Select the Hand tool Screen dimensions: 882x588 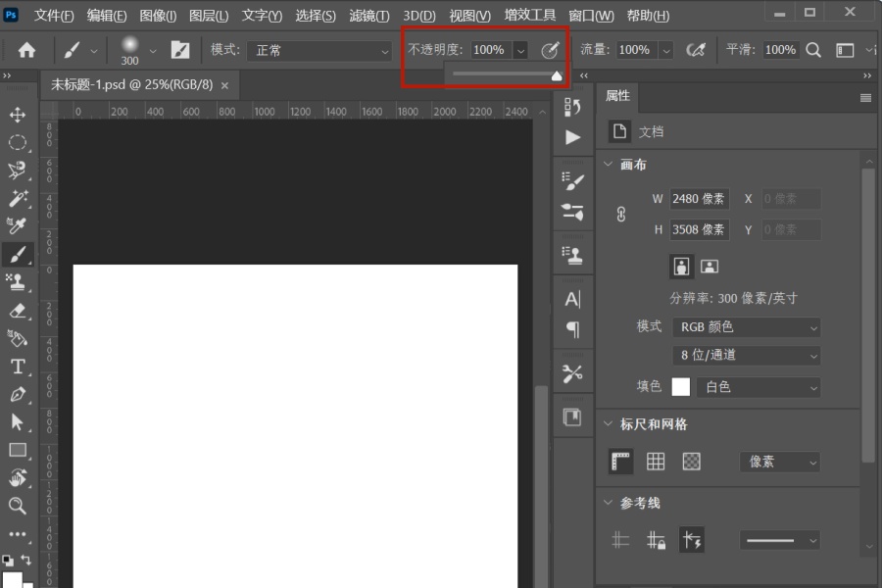click(18, 477)
